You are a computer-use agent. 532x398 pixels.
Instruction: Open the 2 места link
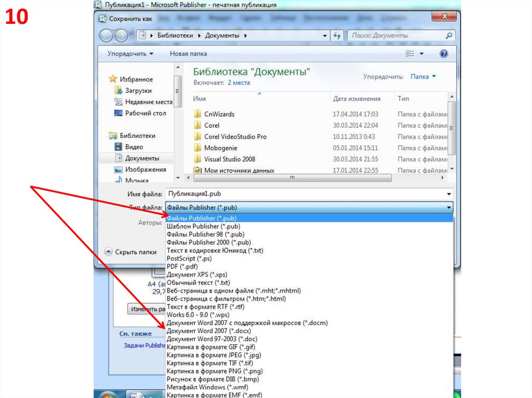click(x=238, y=83)
